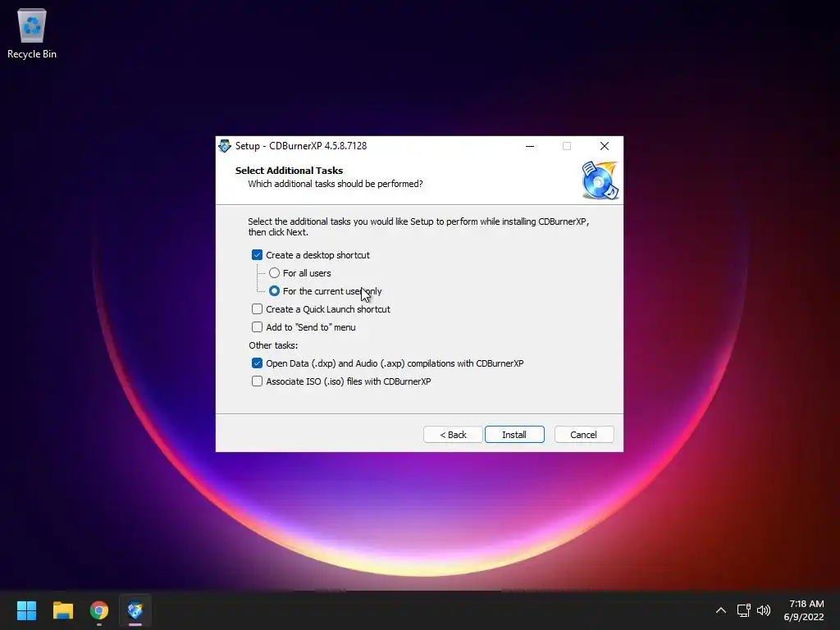Click the "Select Additional Tasks" heading

click(289, 171)
